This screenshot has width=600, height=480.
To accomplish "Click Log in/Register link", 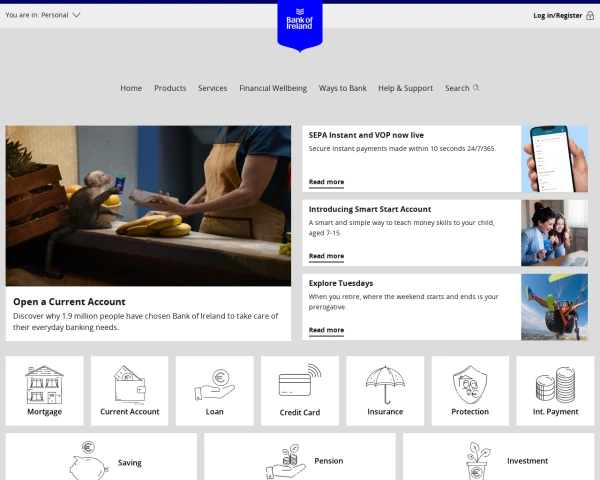I will click(x=557, y=15).
